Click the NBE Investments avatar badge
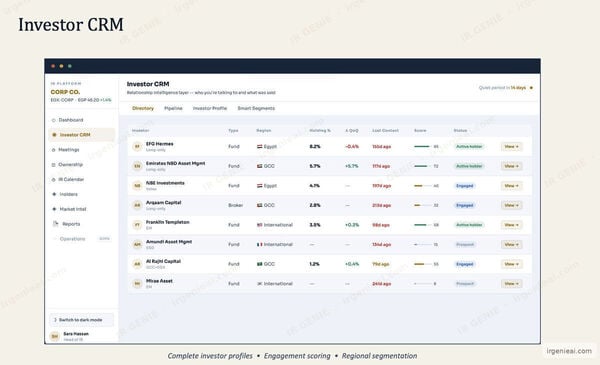 tap(137, 186)
